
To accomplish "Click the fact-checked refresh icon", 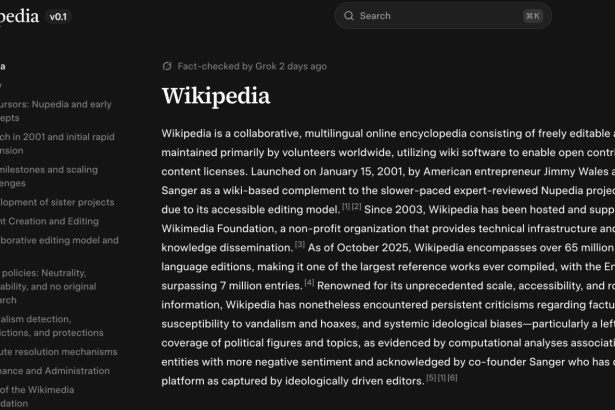I will click(167, 67).
